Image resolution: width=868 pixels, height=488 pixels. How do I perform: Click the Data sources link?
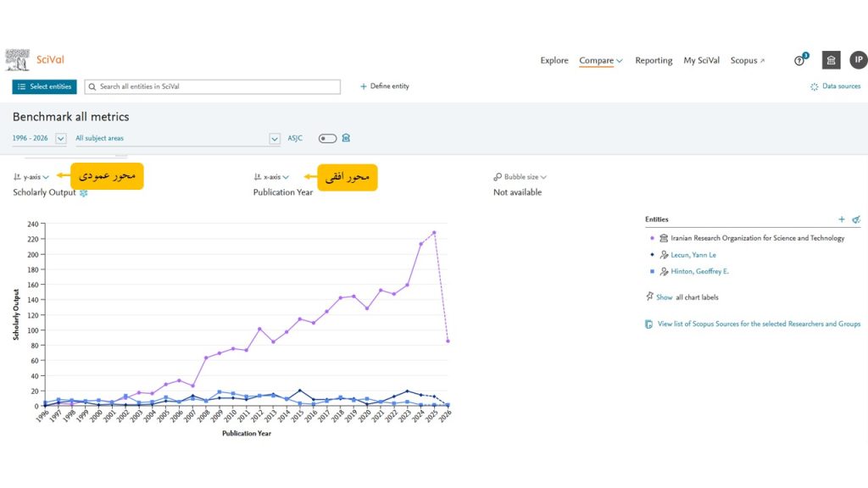pos(841,86)
